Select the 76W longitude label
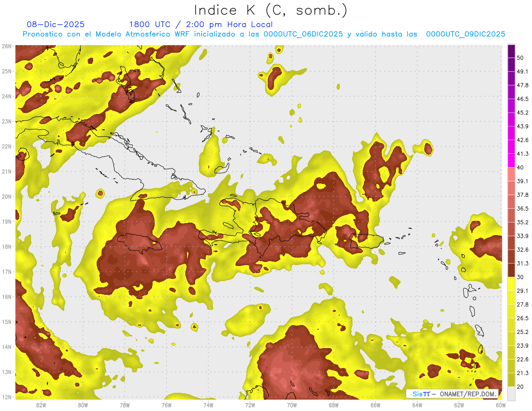532x411 pixels. (166, 405)
